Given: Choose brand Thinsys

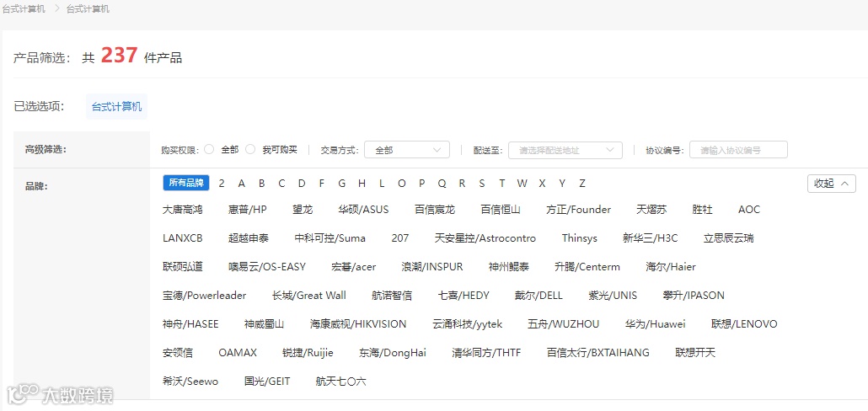Looking at the screenshot, I should [580, 238].
